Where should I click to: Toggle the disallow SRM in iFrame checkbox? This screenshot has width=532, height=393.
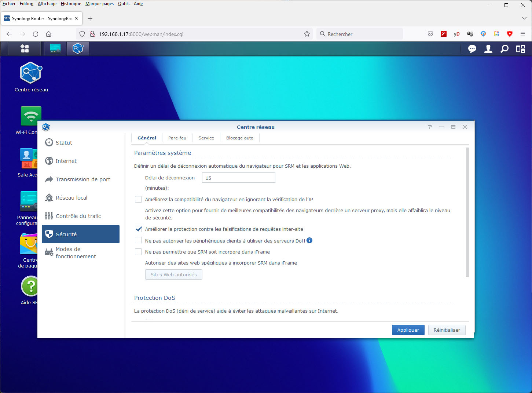point(138,252)
